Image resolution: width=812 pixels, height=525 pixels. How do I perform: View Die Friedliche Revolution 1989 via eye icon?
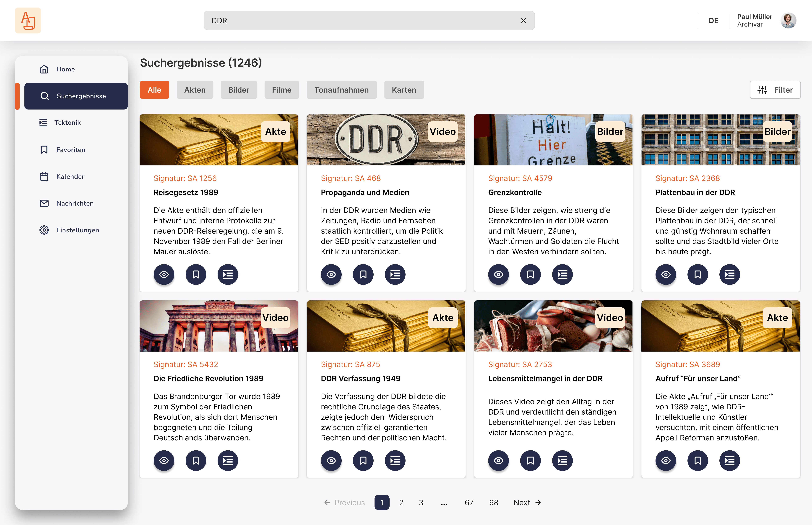(x=164, y=461)
